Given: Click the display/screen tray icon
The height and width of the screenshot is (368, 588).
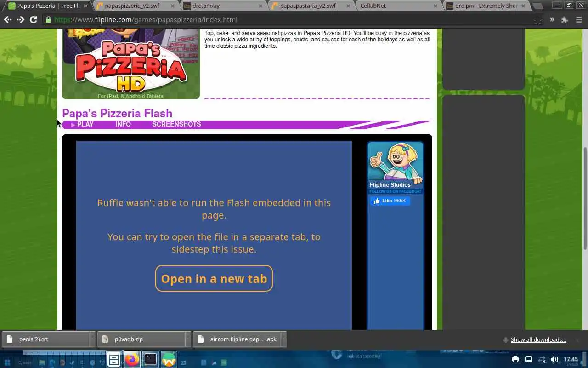Looking at the screenshot, I should (529, 359).
